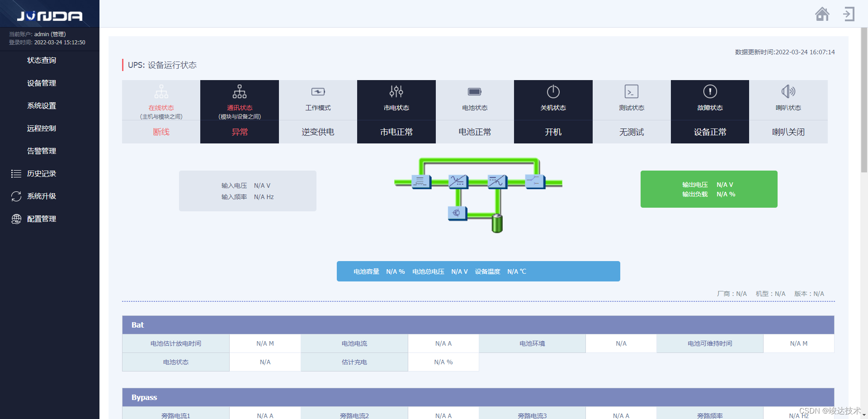Click the 历史记录 list icon in sidebar
The image size is (868, 419).
pyautogui.click(x=16, y=173)
